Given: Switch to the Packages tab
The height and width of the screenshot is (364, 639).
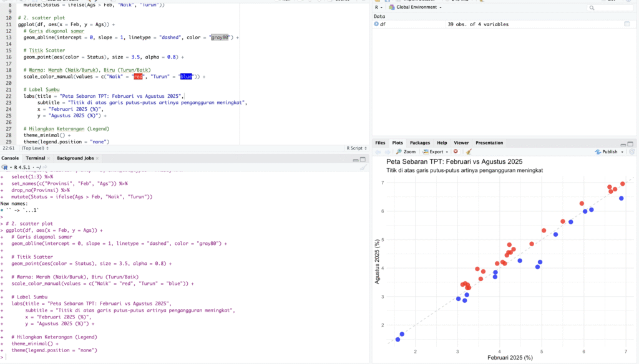Looking at the screenshot, I should point(419,143).
